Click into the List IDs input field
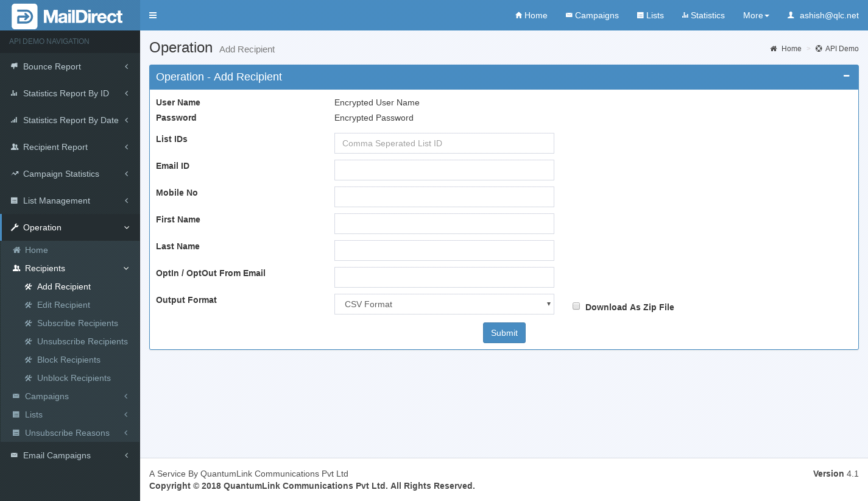Viewport: 868px width, 501px height. pyautogui.click(x=444, y=143)
